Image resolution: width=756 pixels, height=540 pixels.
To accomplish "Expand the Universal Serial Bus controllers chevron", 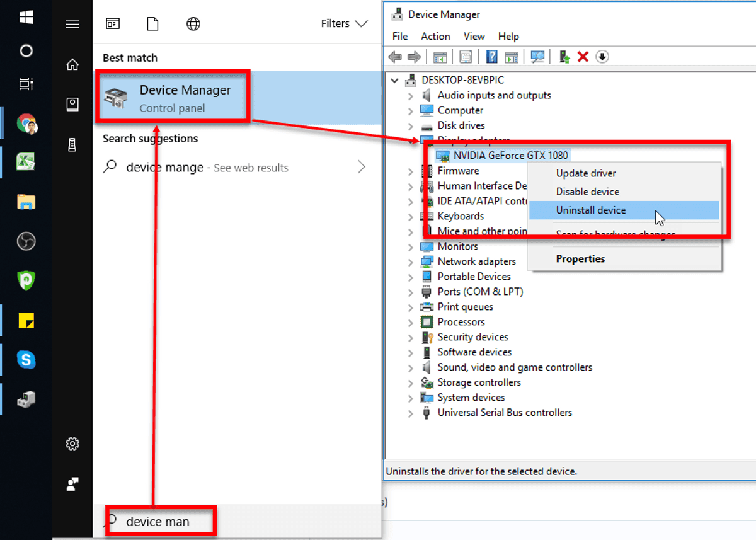I will click(411, 413).
